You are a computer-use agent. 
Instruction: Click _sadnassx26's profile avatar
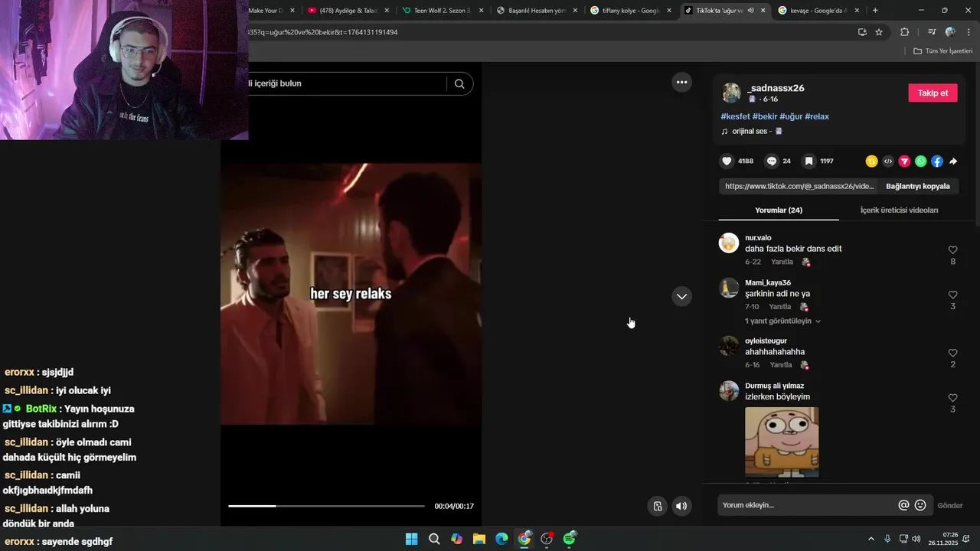(731, 93)
